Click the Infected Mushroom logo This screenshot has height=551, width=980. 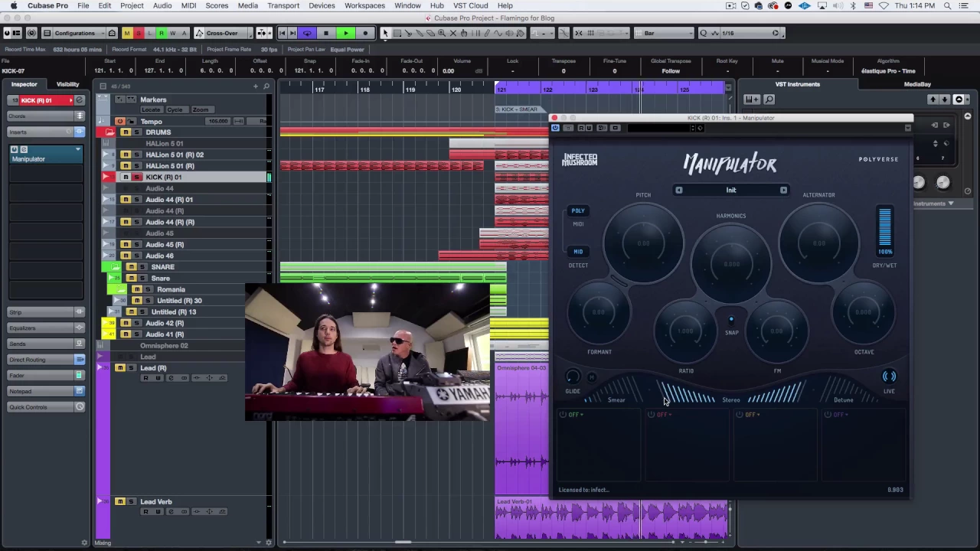(580, 159)
